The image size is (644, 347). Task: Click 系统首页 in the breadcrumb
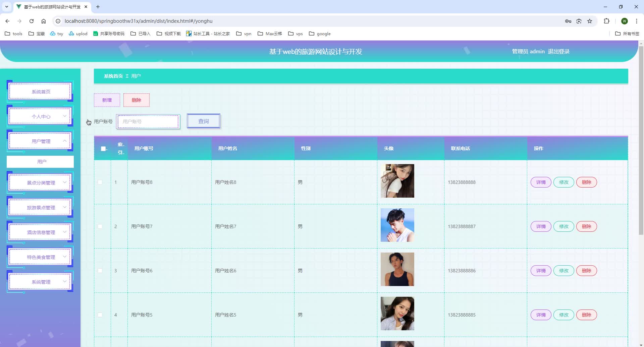click(x=113, y=76)
